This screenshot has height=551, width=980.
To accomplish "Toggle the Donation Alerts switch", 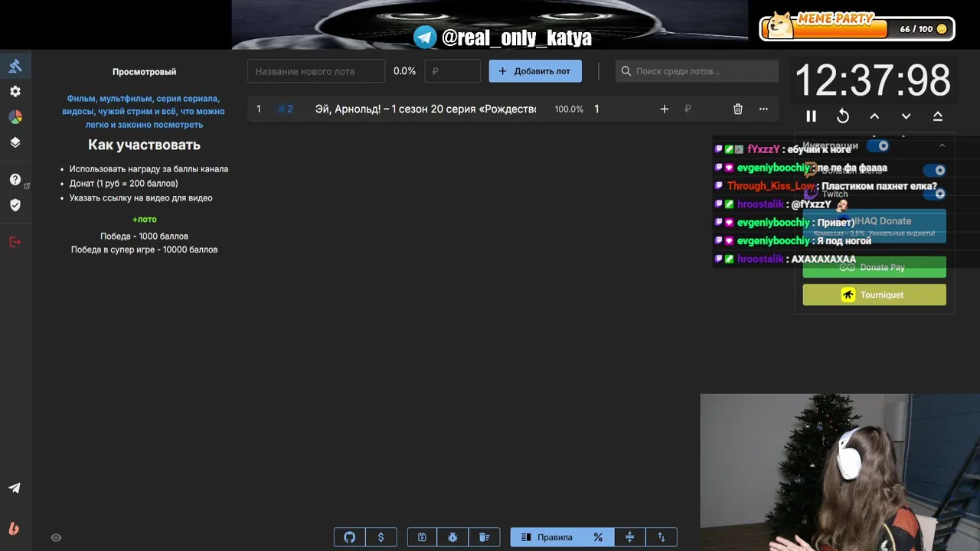I will click(934, 170).
